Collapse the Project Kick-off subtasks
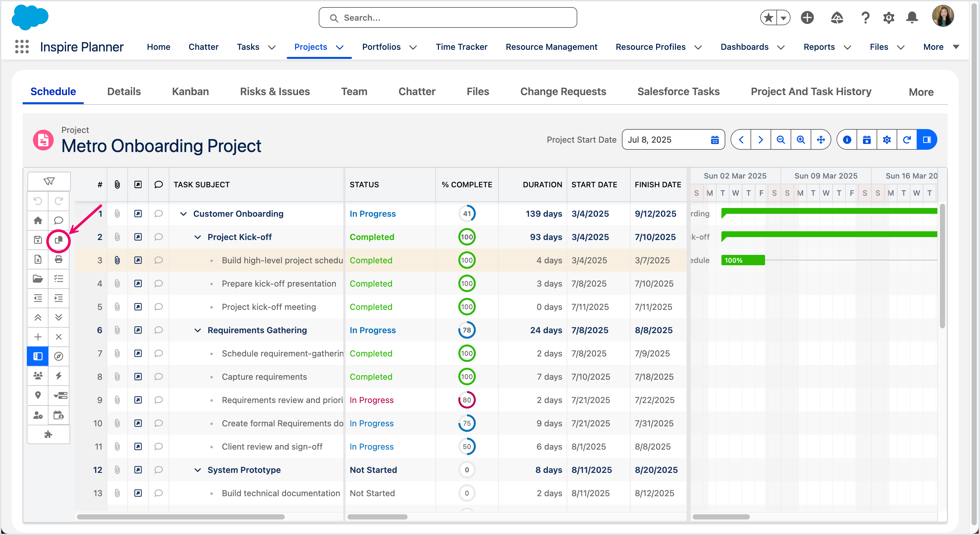This screenshot has width=980, height=535. (197, 237)
